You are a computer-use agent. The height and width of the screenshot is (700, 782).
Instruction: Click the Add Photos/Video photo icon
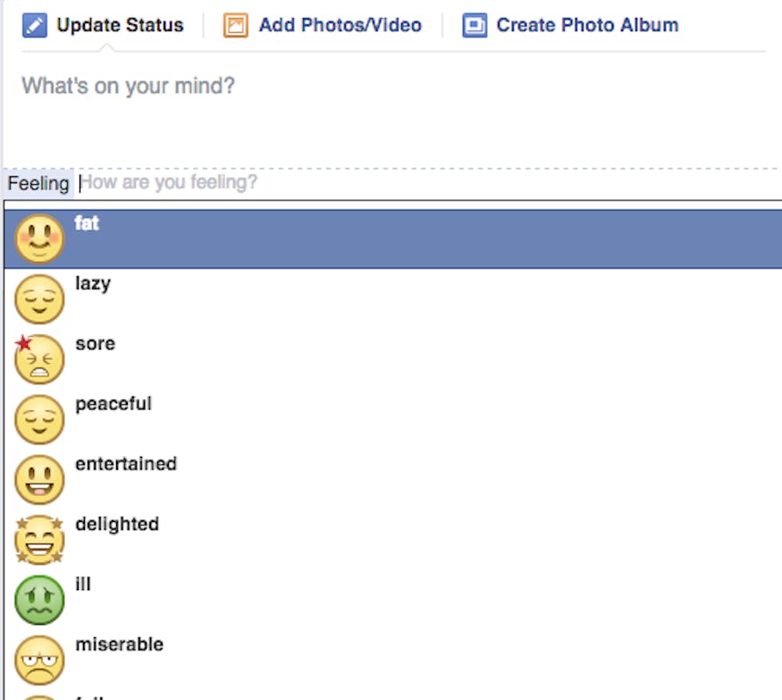(237, 24)
